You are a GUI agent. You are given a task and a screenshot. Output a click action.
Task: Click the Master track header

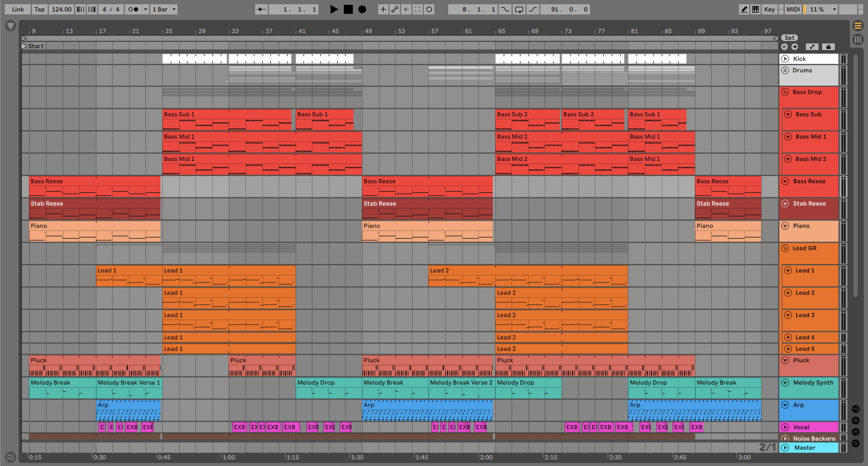(x=805, y=448)
